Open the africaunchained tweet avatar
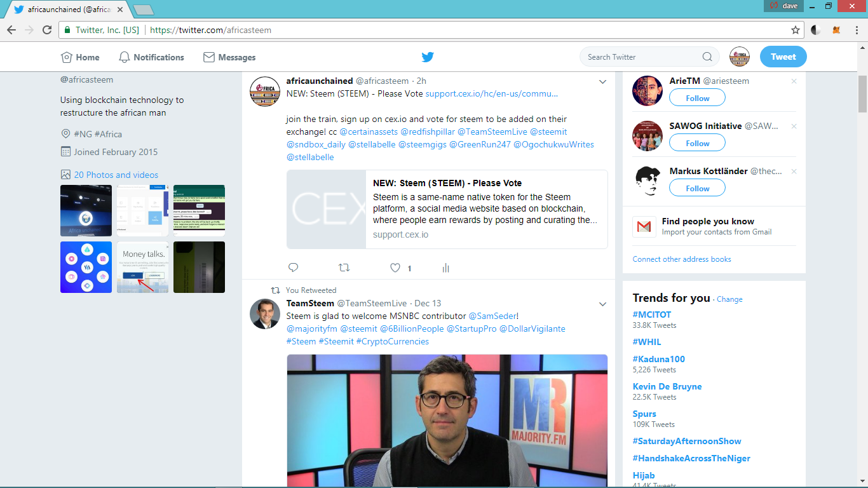 265,91
